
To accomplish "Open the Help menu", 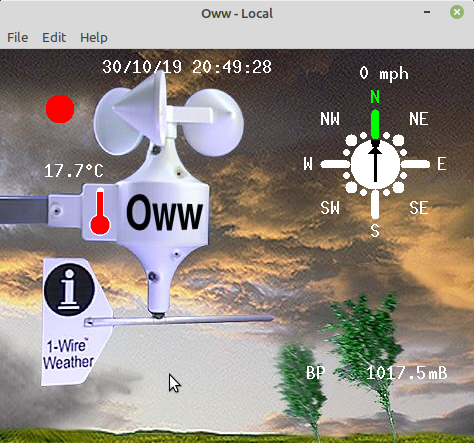I will click(94, 37).
